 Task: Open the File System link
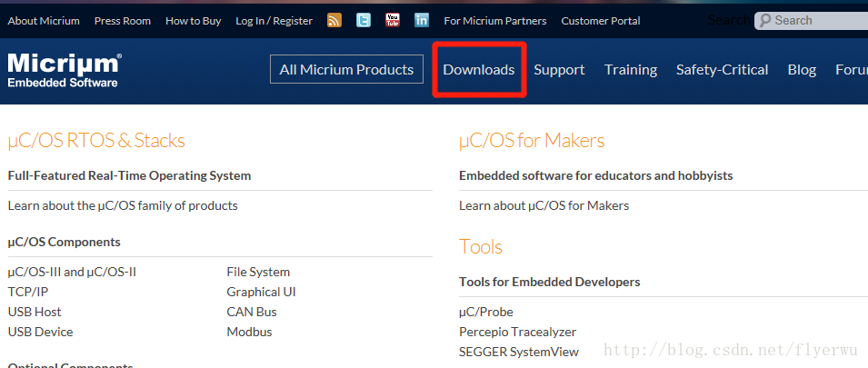(x=258, y=272)
